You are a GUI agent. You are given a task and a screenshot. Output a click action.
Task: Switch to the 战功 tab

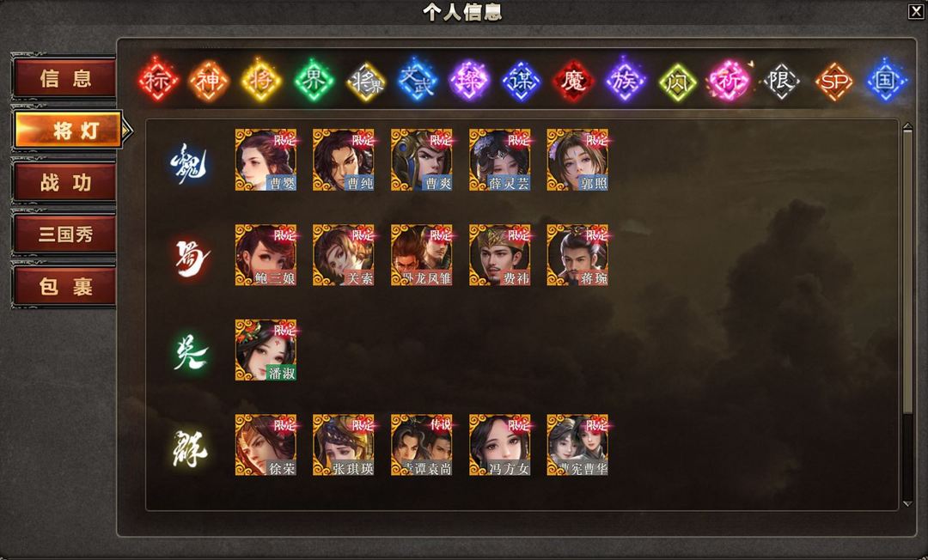pyautogui.click(x=64, y=182)
